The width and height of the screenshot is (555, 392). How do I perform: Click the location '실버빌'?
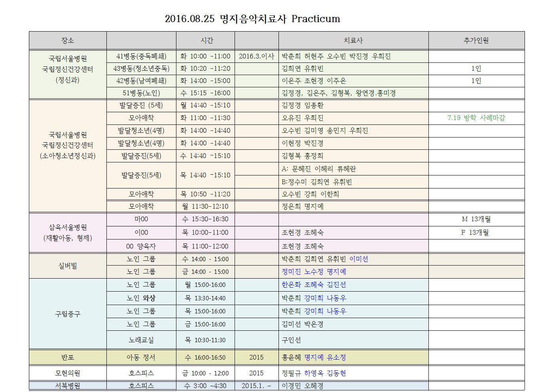(x=68, y=266)
